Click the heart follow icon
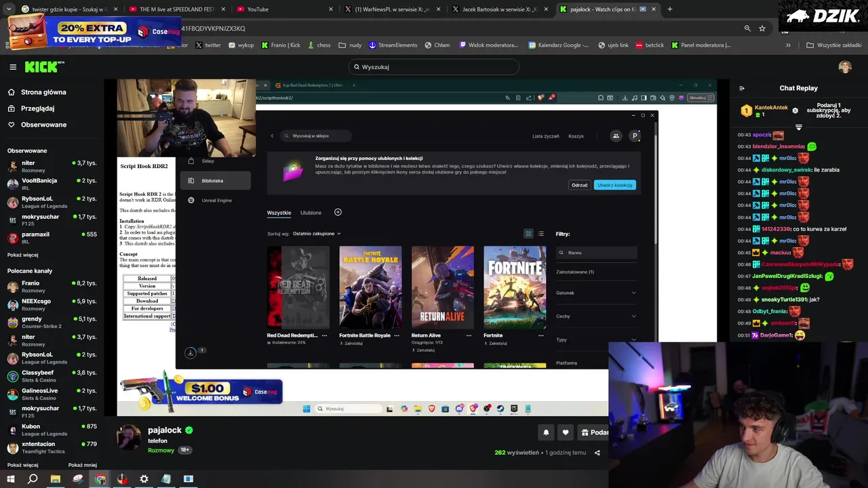The image size is (868, 488). coord(566,432)
